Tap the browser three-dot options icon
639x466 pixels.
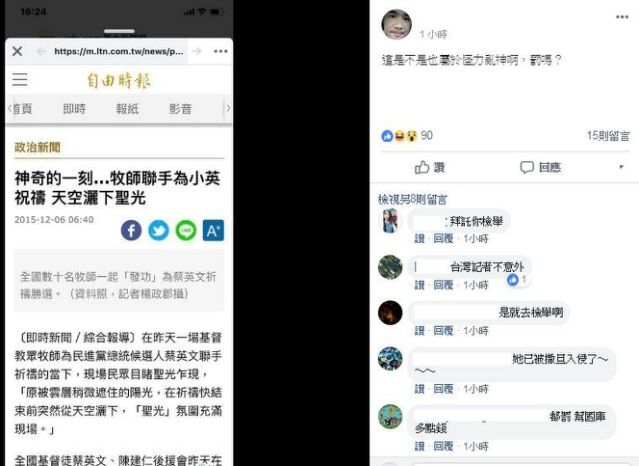(220, 51)
